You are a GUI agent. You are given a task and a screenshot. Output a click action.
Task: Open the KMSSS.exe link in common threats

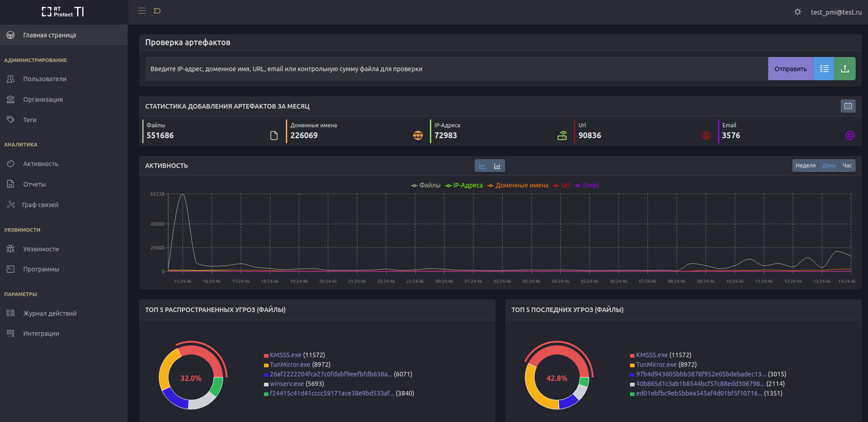[285, 355]
